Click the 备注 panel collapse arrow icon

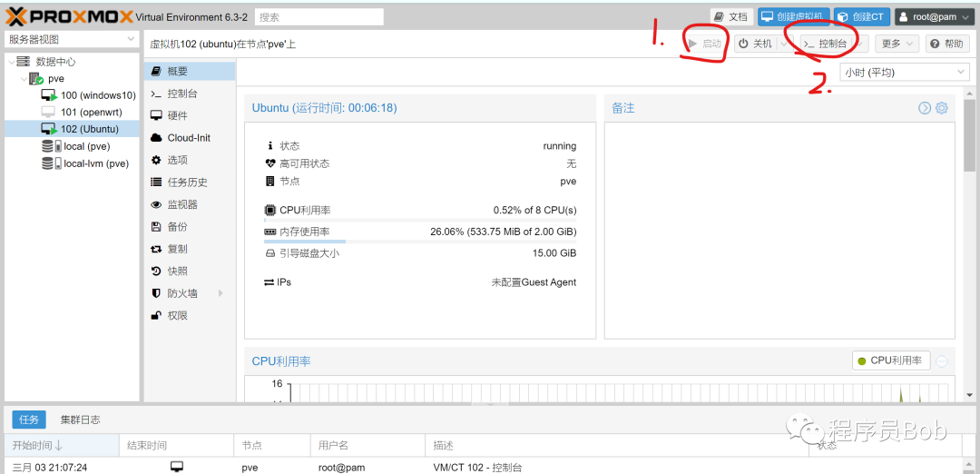click(x=925, y=108)
